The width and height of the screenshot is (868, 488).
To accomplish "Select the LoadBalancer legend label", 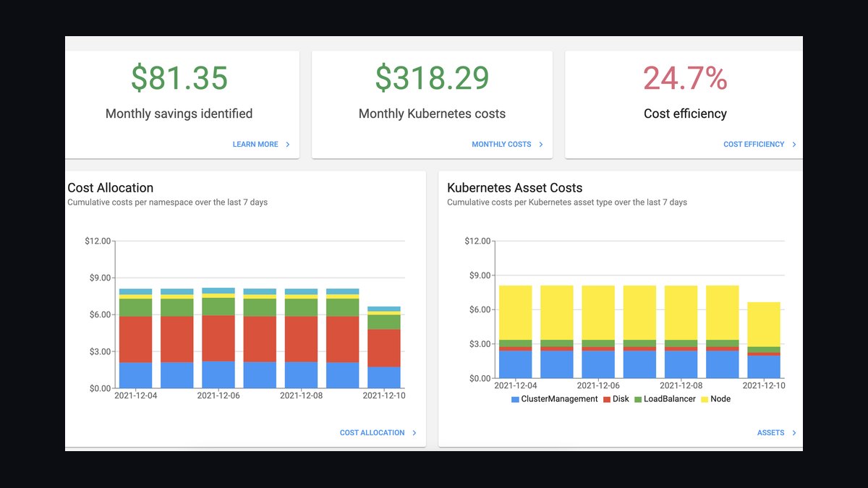I will point(670,399).
